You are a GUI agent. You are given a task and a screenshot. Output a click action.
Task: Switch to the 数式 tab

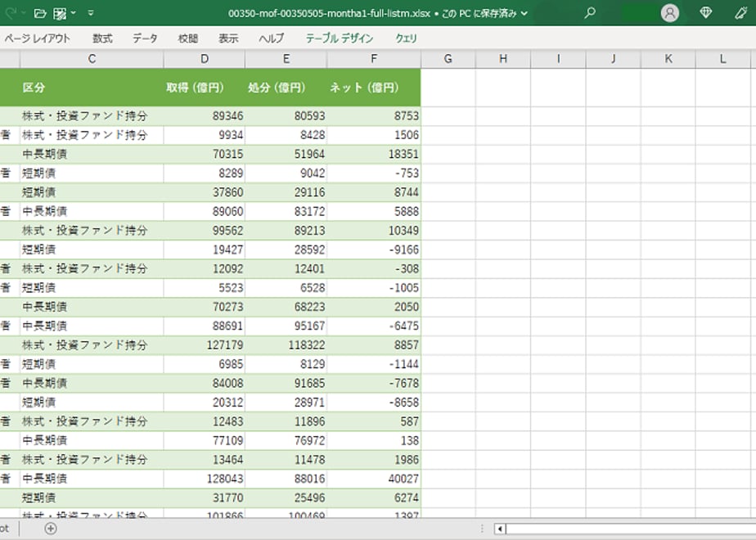click(x=102, y=38)
